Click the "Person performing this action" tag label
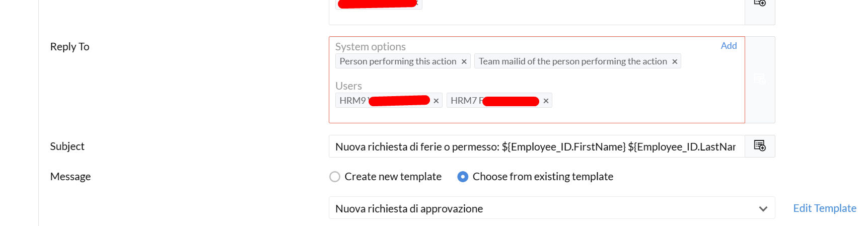The image size is (868, 226). [x=397, y=61]
